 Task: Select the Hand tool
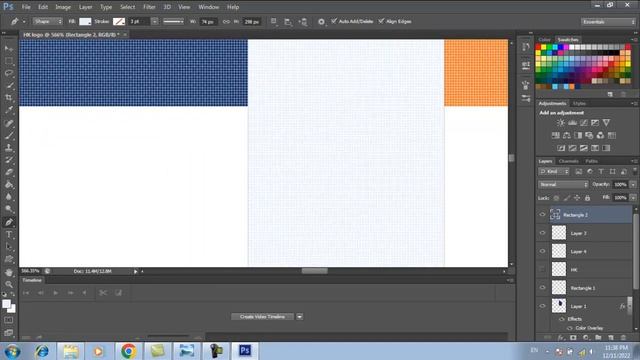point(9,272)
